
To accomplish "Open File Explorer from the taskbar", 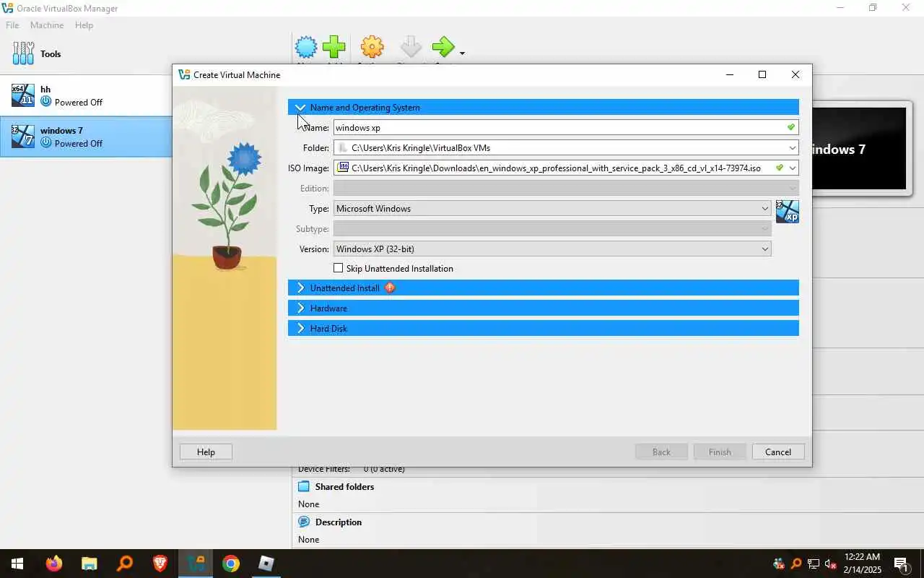I will tap(89, 564).
